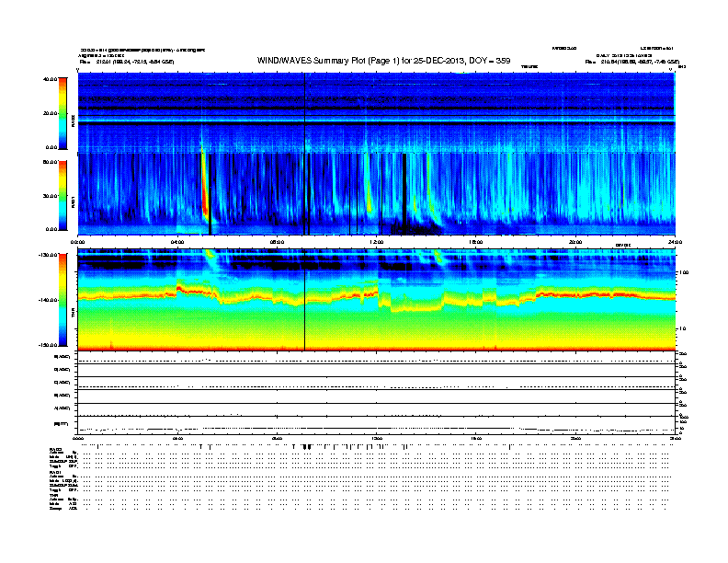Click the 12:00 tick label under RAD1 spectrogram

pyautogui.click(x=377, y=242)
